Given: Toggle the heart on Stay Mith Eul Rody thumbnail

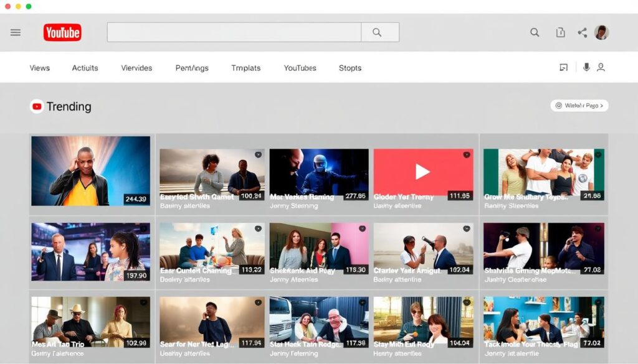Looking at the screenshot, I should (x=467, y=302).
